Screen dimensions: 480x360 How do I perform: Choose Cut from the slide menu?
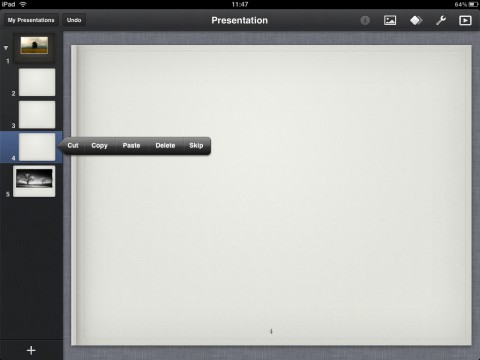click(73, 145)
